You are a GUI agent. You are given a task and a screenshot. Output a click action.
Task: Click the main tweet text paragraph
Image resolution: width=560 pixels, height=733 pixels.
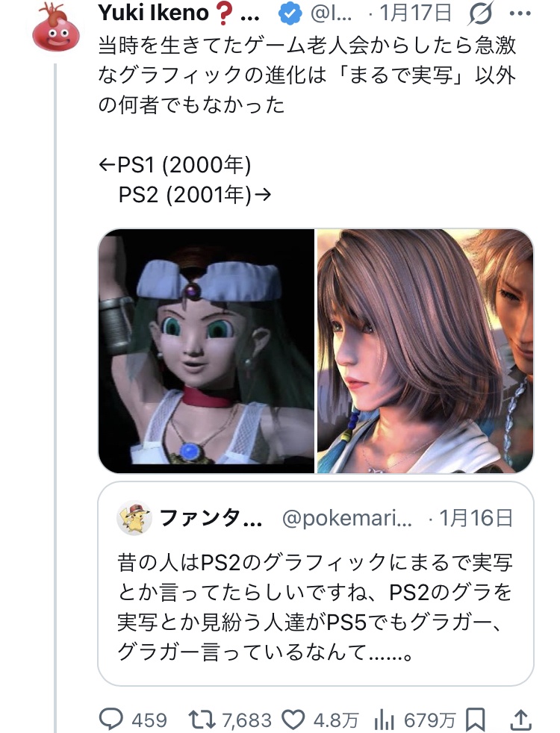(x=307, y=75)
